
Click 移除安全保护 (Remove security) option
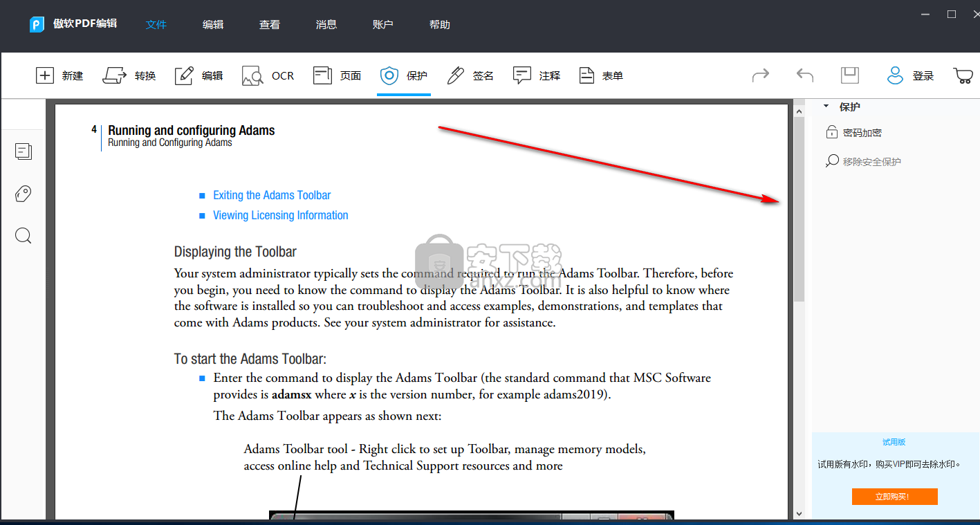pos(864,162)
